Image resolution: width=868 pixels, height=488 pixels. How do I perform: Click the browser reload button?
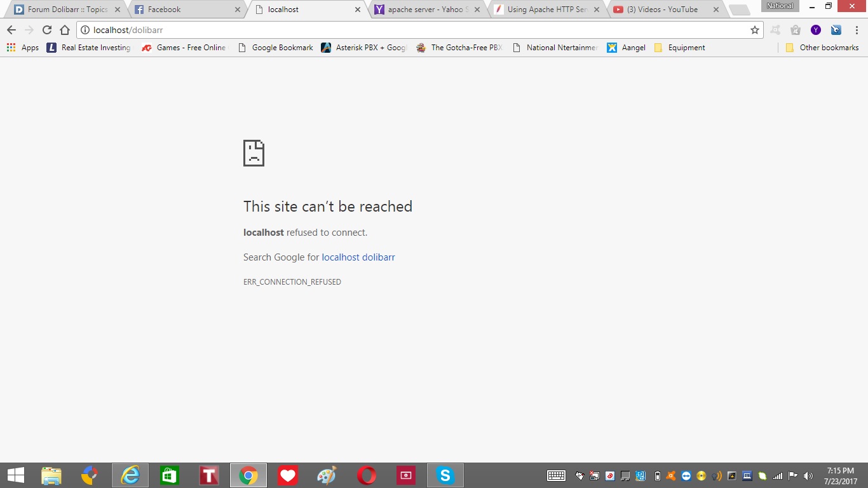pyautogui.click(x=47, y=30)
